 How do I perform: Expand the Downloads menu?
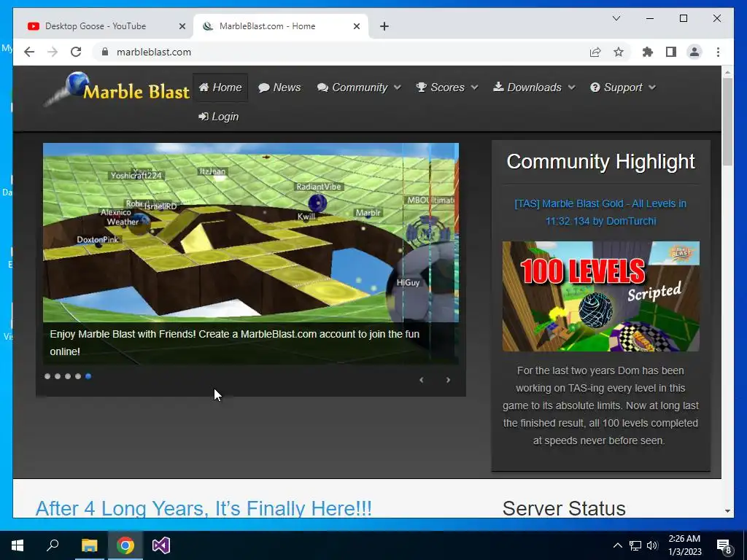click(x=534, y=87)
